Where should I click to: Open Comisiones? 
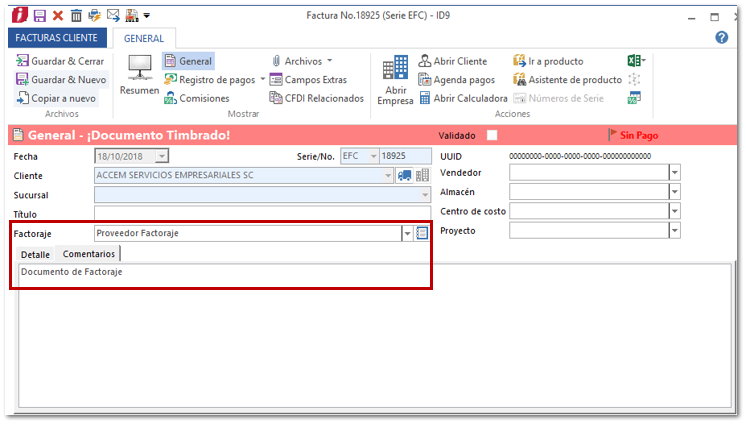click(x=197, y=99)
